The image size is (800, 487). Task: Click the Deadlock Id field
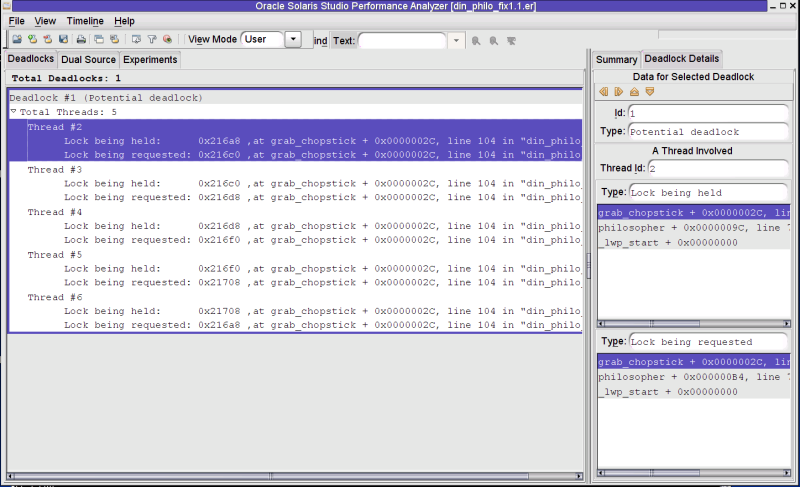[708, 113]
